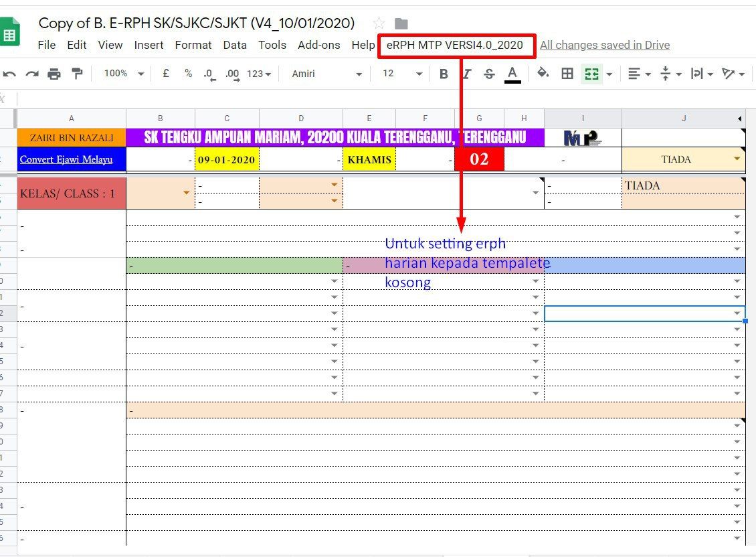Viewport: 756px width, 557px height.
Task: Select column D header
Action: 301,118
